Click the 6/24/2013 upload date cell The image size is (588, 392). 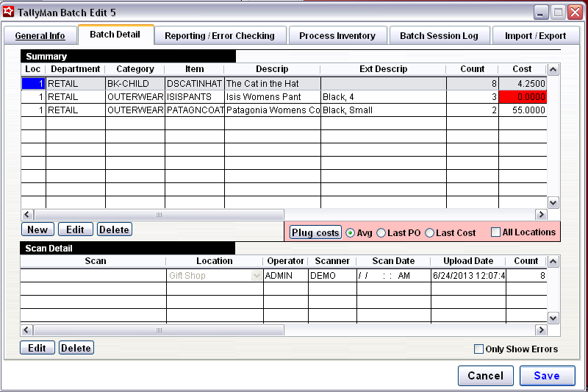[x=468, y=276]
